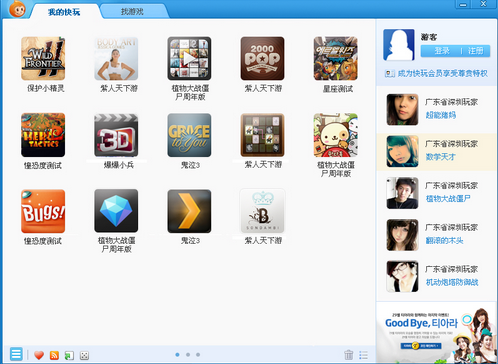Open the orange RSS feed icon
This screenshot has height=364, width=498.
(54, 355)
